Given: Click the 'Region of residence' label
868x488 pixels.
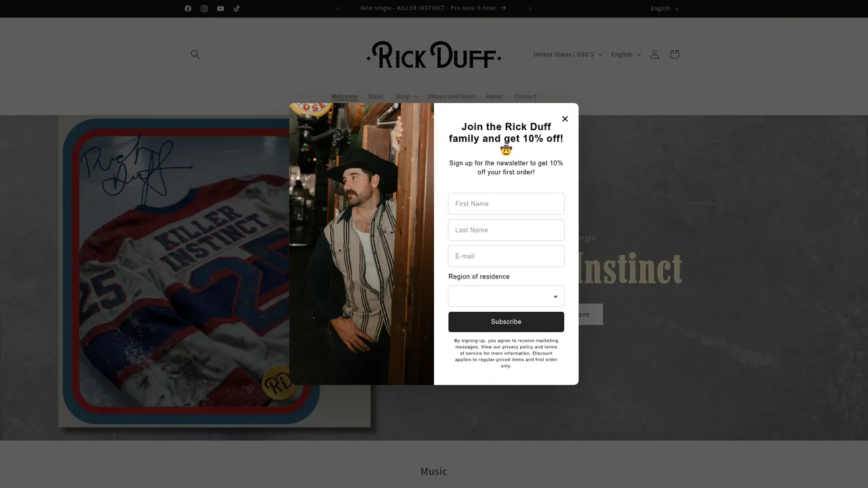Looking at the screenshot, I should pos(479,277).
